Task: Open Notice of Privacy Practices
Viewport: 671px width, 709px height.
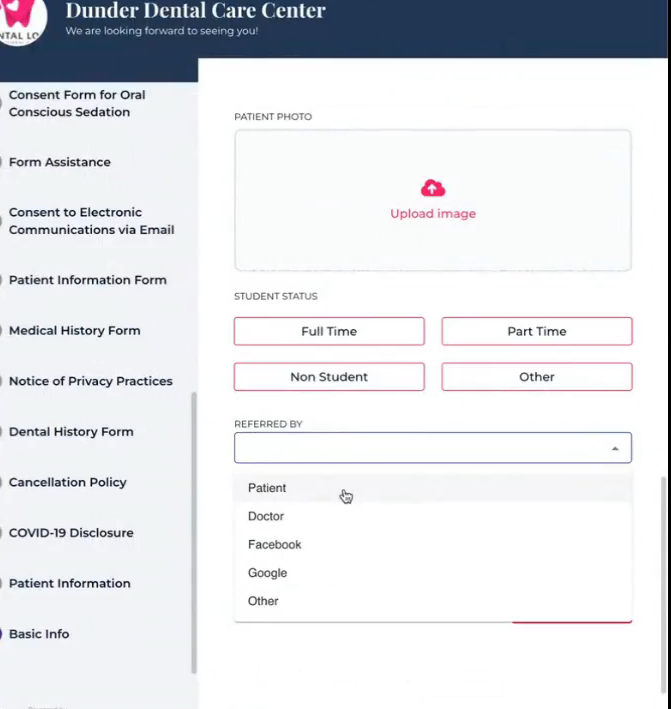Action: pos(90,381)
